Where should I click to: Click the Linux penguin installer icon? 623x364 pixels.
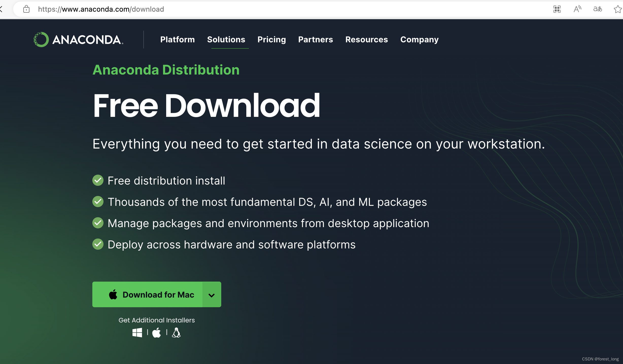coord(176,333)
